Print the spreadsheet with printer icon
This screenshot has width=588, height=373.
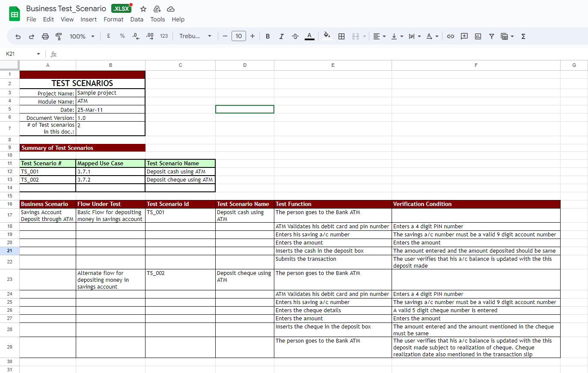pyautogui.click(x=45, y=36)
